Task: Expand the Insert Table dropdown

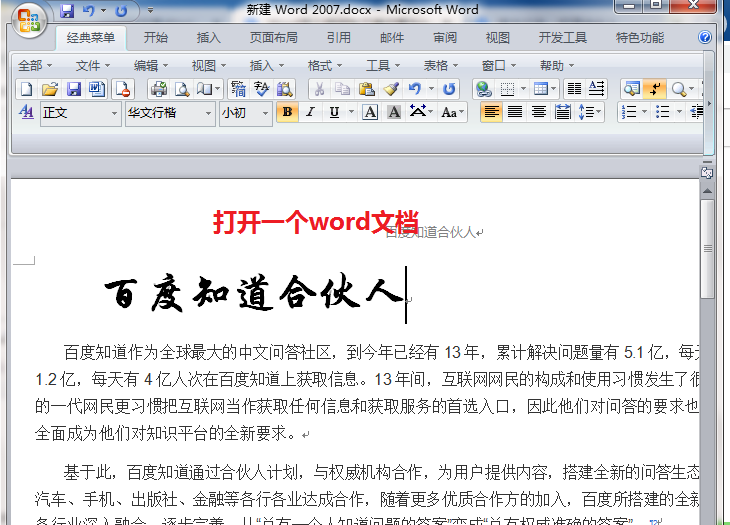Action: tap(554, 88)
